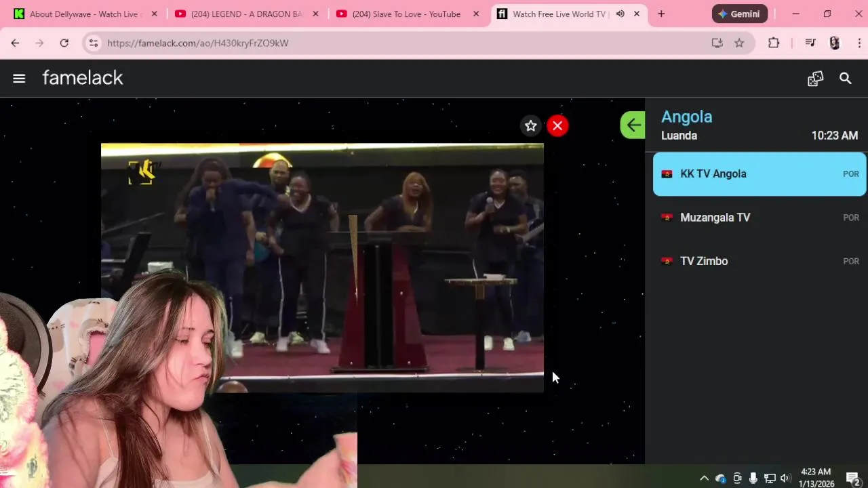Switch to About Dellywave browser tab
This screenshot has width=868, height=488.
tap(85, 14)
